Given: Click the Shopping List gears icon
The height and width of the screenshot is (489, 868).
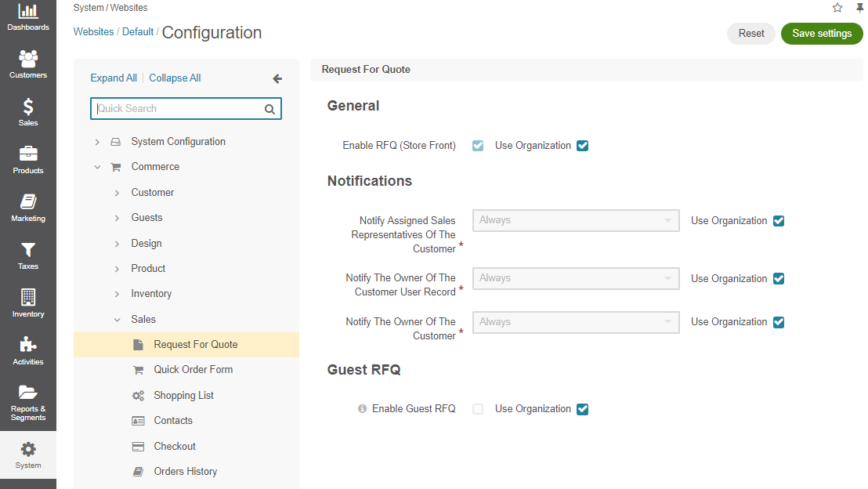Looking at the screenshot, I should (139, 396).
